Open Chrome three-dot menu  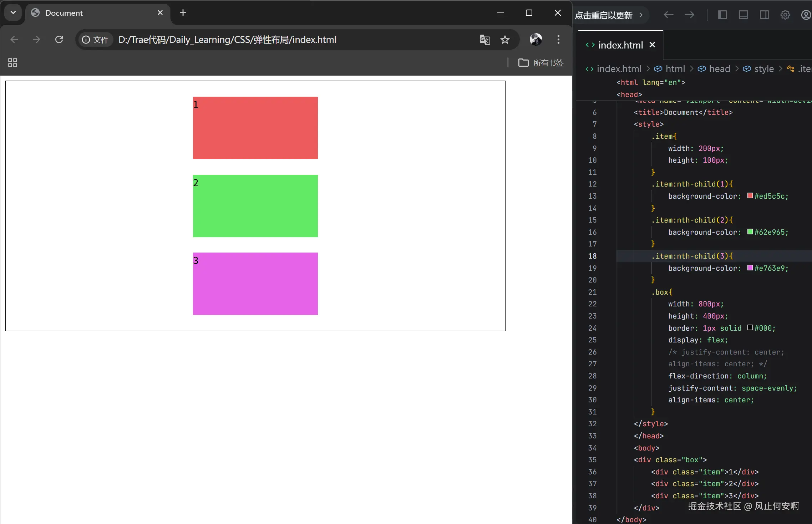pyautogui.click(x=558, y=40)
